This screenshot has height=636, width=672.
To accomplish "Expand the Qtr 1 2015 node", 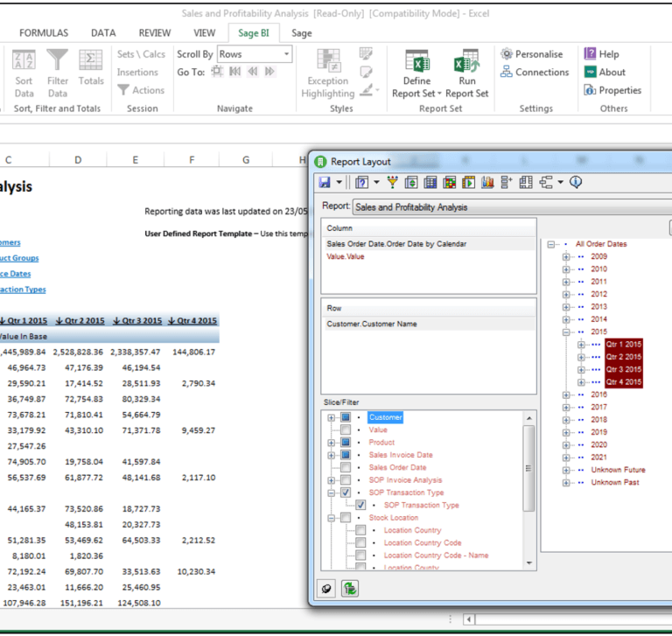I will (x=581, y=345).
